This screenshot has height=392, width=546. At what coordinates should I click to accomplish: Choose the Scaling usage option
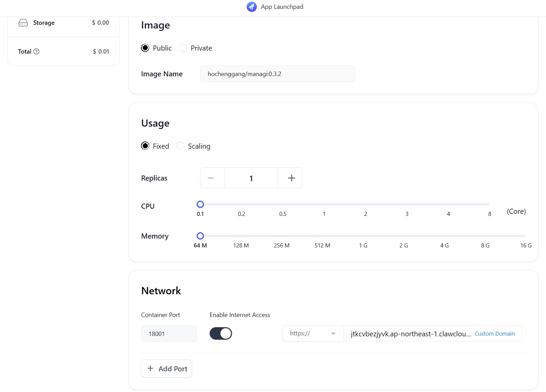coord(180,146)
